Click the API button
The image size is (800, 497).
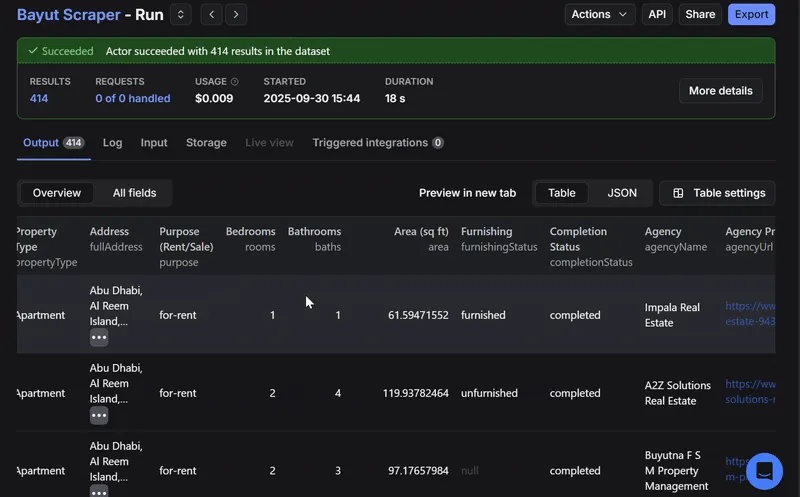[657, 14]
